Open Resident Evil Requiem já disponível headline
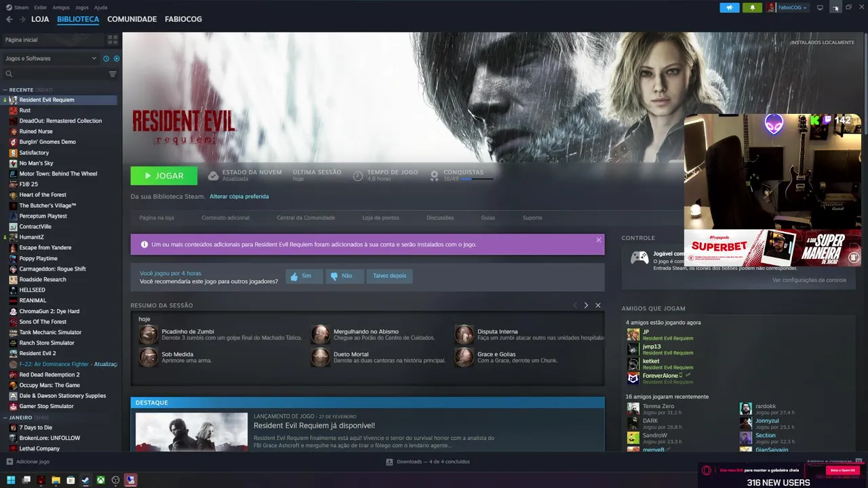 (314, 426)
